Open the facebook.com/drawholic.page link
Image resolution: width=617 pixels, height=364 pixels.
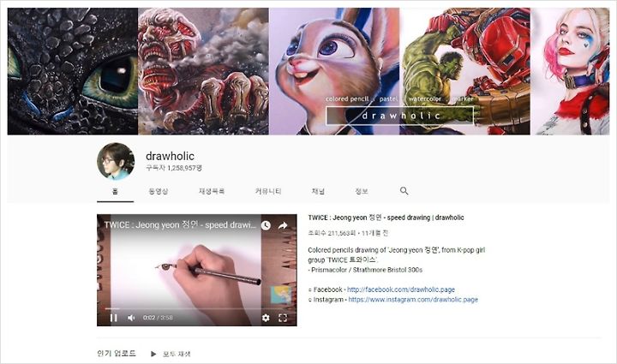401,289
